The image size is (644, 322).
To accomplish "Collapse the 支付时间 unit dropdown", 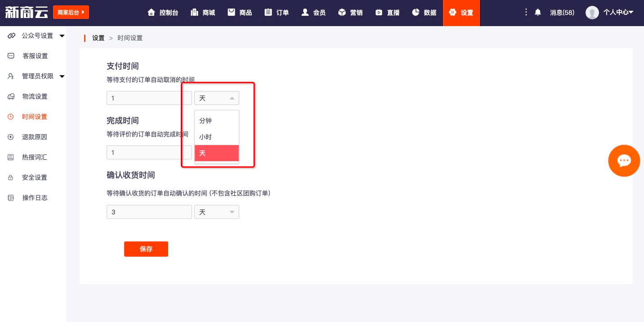I will pos(217,98).
